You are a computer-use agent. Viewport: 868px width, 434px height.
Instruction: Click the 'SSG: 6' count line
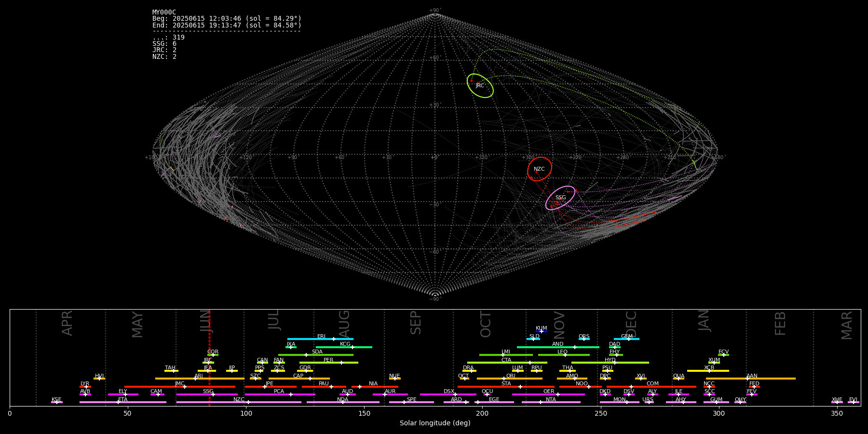(x=164, y=44)
